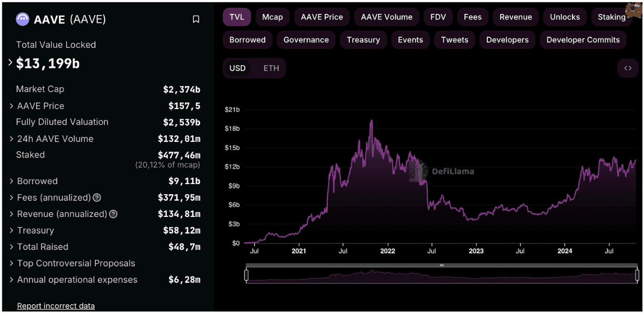Expand the Fees (annualized) row

[x=11, y=198]
